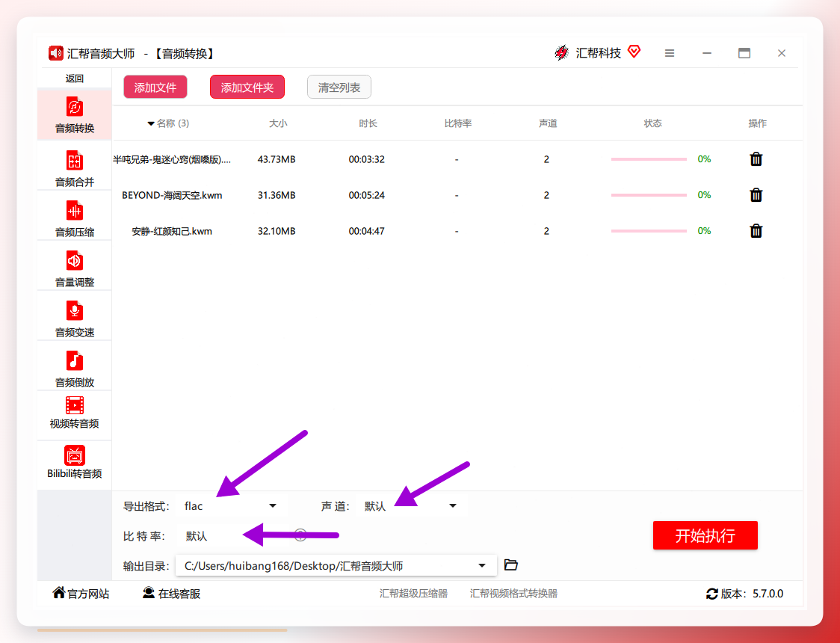
Task: Delete the 安静-红颜知己.kwm file with its trash icon
Action: [756, 231]
